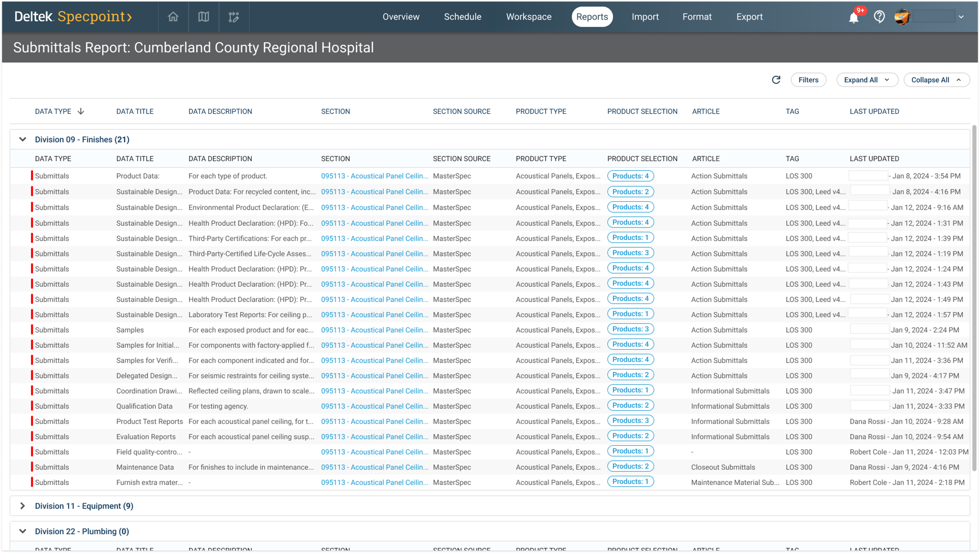
Task: Switch to the Workspace tab
Action: pos(528,17)
